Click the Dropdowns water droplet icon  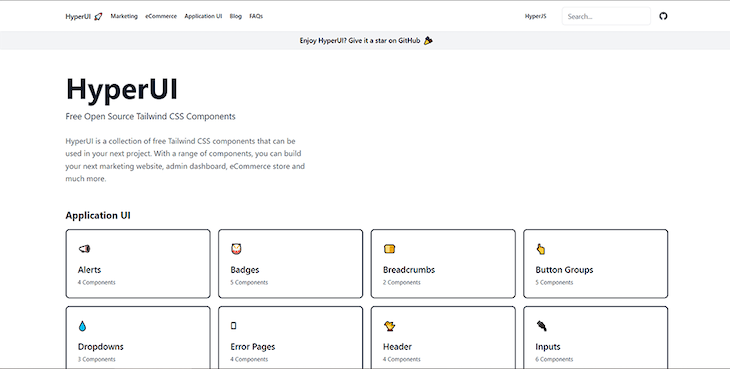[82, 326]
